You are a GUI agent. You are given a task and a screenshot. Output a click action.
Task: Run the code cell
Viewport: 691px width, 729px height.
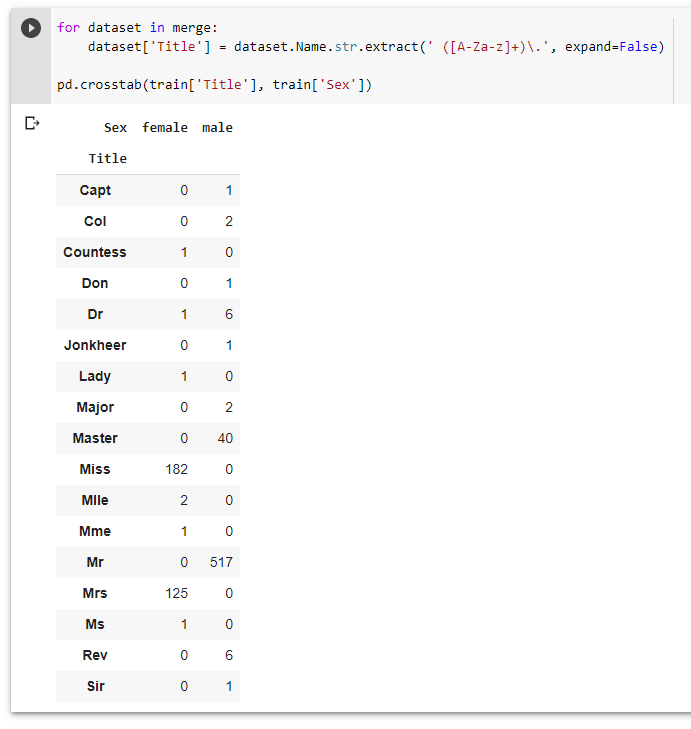pos(31,28)
